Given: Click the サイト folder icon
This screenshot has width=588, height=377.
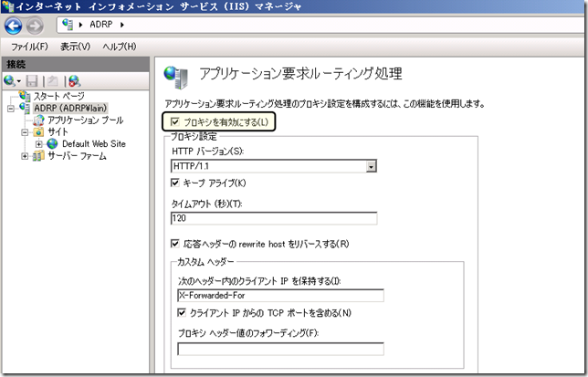Looking at the screenshot, I should (x=38, y=132).
